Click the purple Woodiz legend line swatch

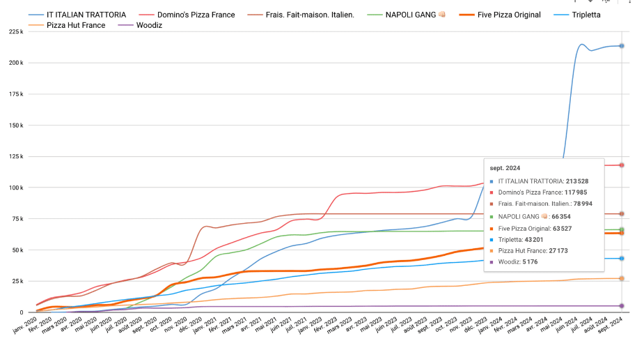126,26
